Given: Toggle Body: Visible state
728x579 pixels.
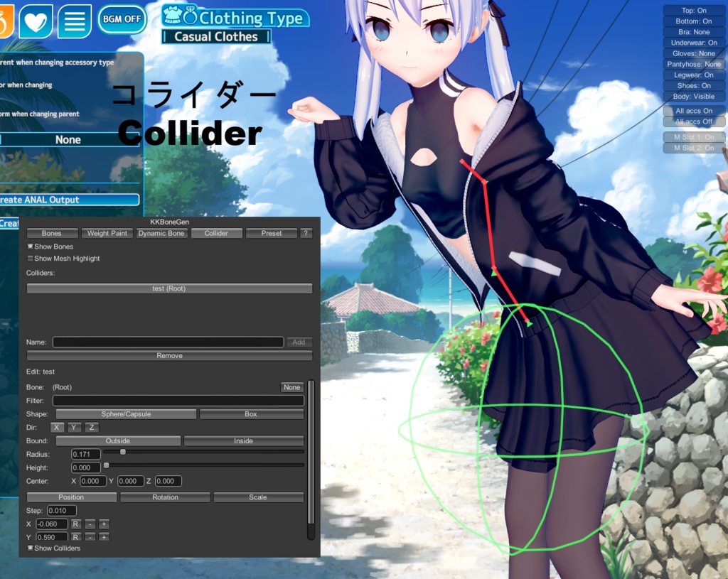Looking at the screenshot, I should (x=694, y=96).
